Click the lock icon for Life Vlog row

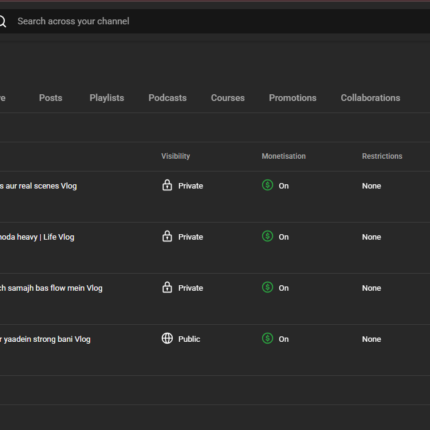click(x=167, y=236)
